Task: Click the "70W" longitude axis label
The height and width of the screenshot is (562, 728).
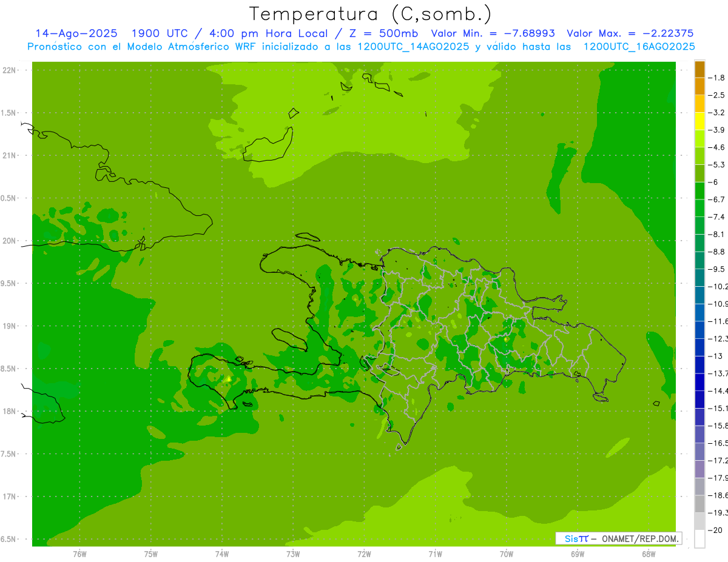Action: point(507,555)
